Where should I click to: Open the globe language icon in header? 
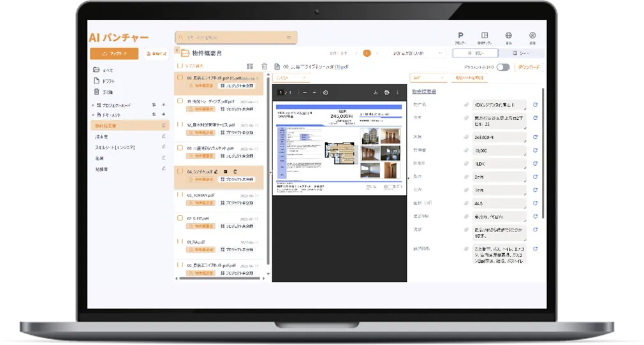508,36
